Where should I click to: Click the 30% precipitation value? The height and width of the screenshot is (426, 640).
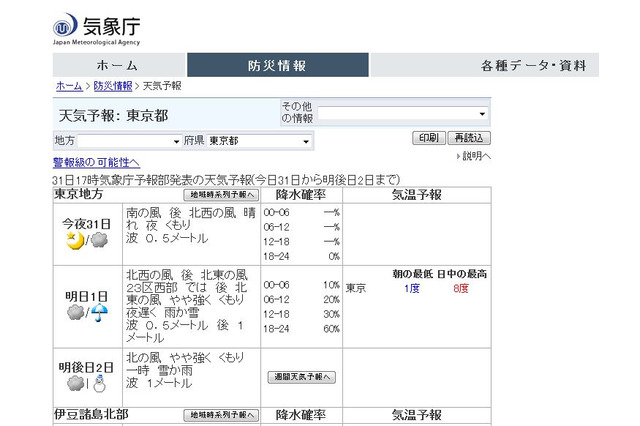tap(331, 314)
